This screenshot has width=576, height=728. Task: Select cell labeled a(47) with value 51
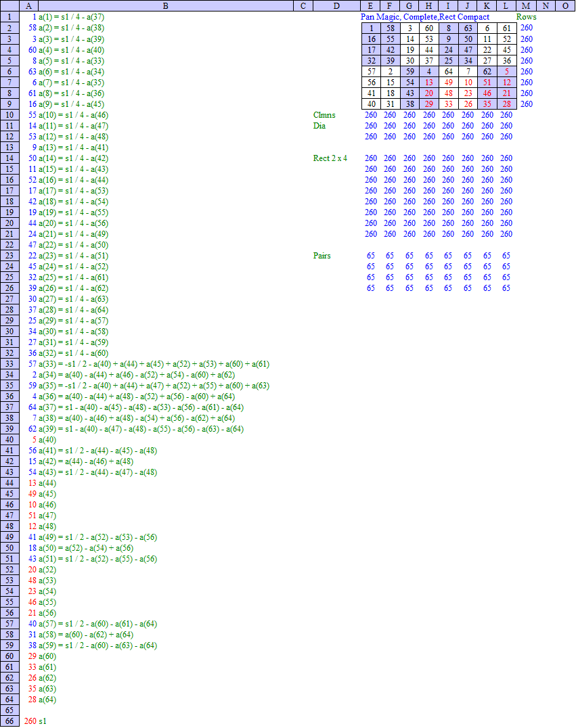47,516
